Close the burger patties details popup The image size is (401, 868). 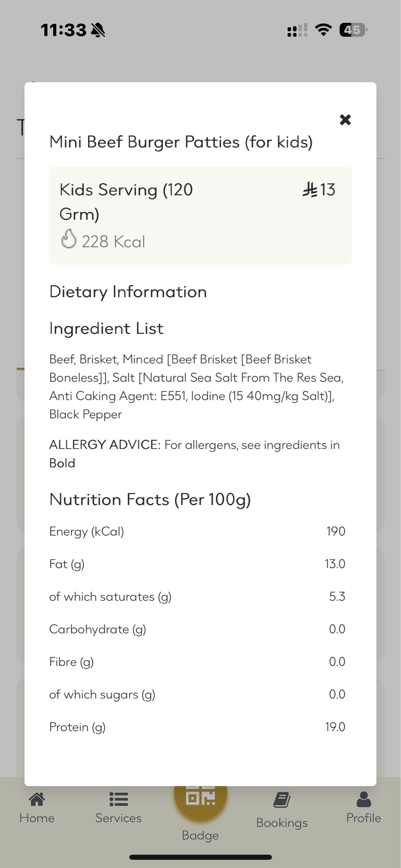click(x=345, y=120)
